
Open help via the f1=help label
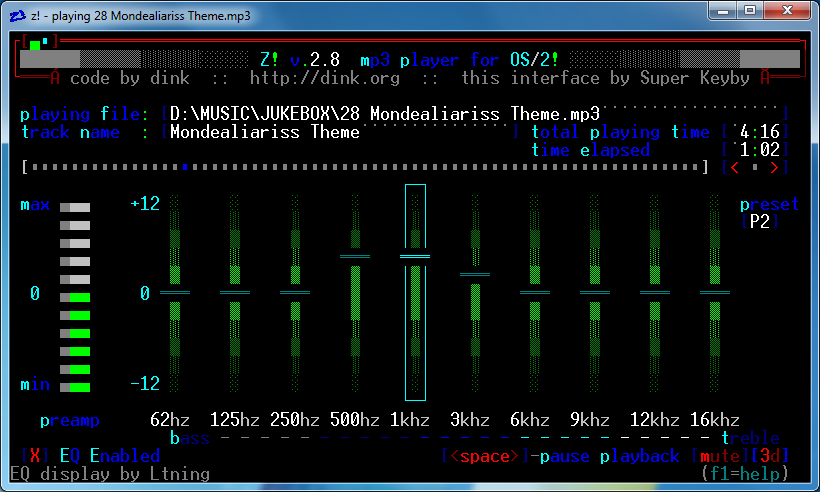[745, 473]
